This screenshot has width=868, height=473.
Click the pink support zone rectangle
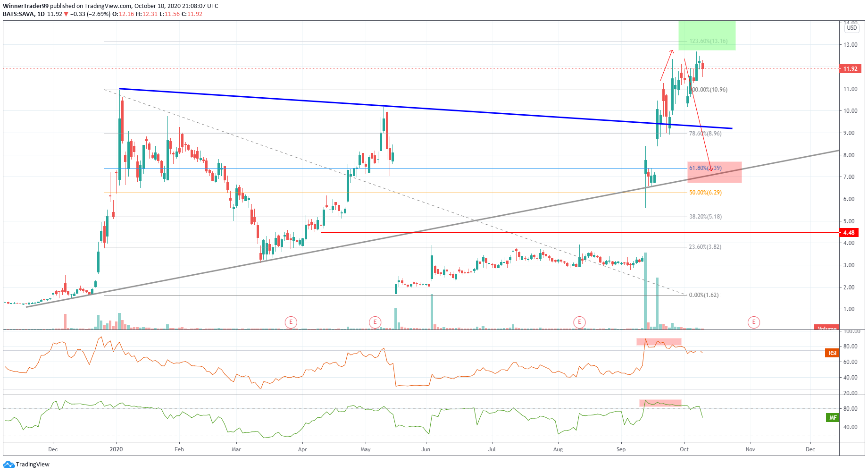click(714, 172)
